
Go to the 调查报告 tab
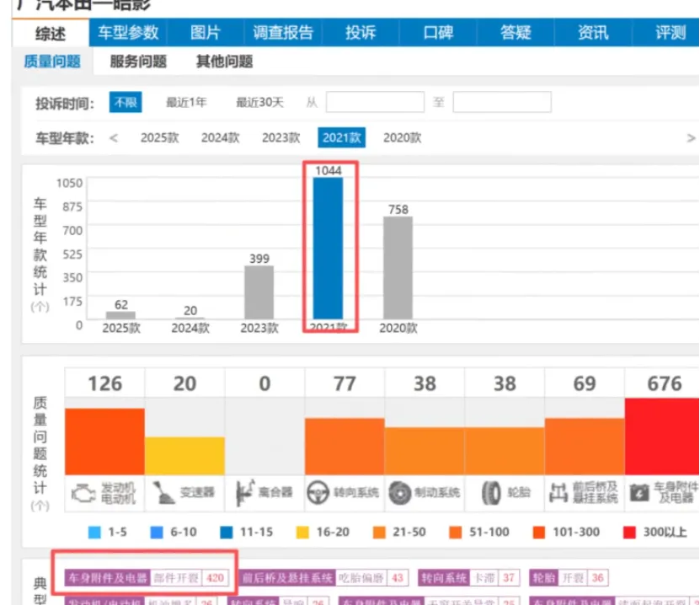(283, 33)
